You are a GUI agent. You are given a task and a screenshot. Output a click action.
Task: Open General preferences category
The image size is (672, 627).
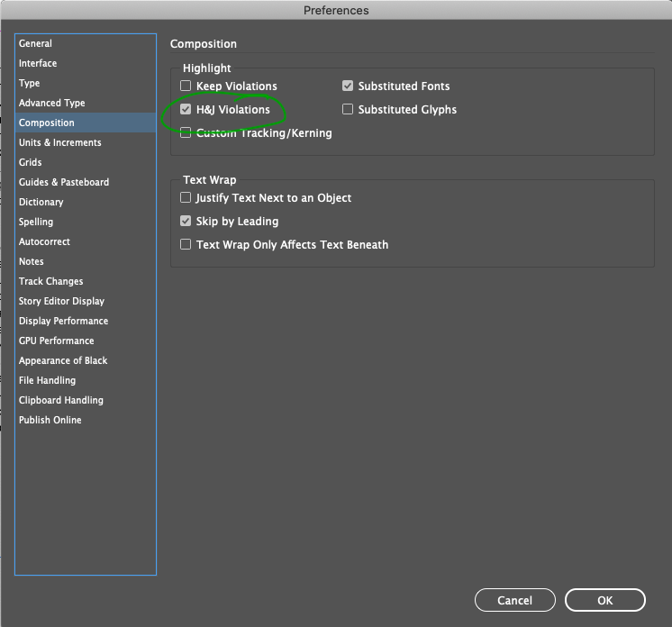(x=86, y=43)
